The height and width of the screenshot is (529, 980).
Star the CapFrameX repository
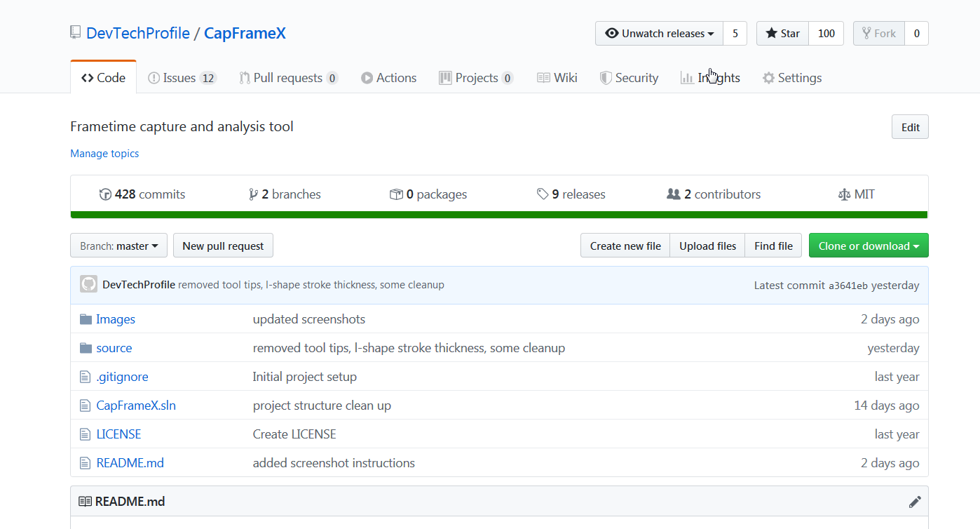782,34
